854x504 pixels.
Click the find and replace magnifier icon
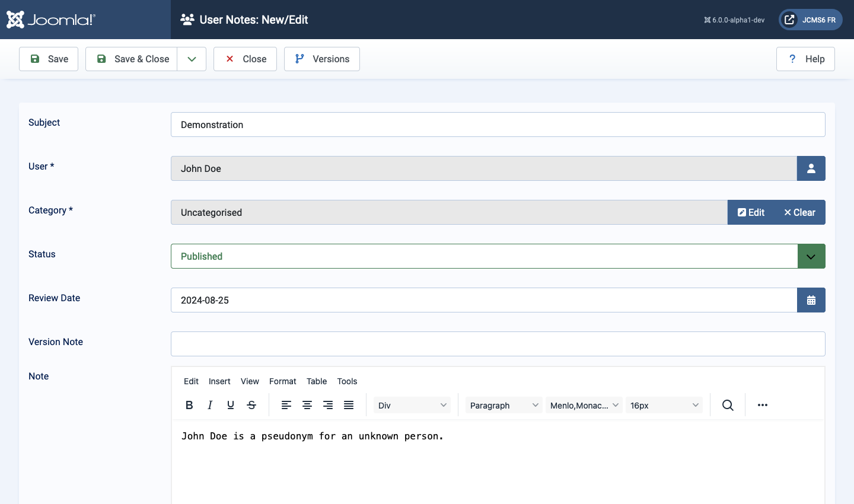(728, 405)
